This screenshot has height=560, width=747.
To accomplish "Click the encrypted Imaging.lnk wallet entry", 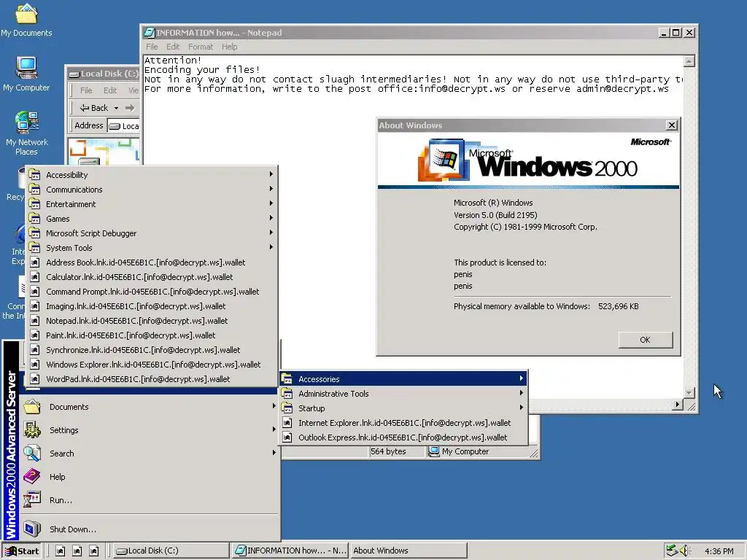I will [x=152, y=306].
